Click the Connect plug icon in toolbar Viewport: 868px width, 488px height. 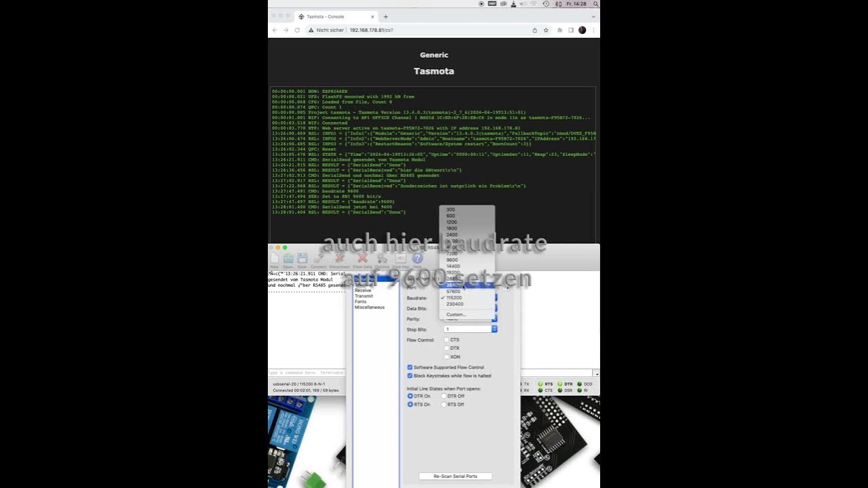(x=319, y=258)
